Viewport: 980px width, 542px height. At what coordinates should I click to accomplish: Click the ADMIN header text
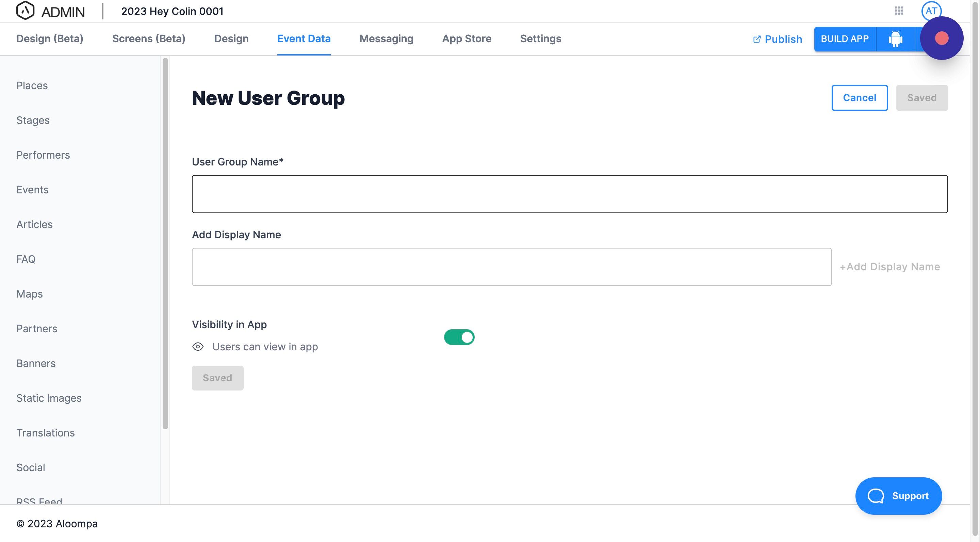pyautogui.click(x=63, y=12)
